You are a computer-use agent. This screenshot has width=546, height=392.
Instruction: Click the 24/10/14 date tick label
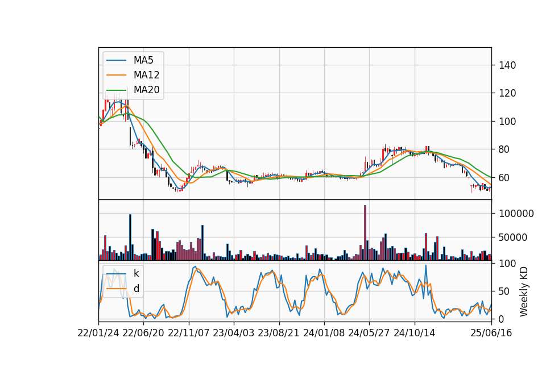point(415,333)
